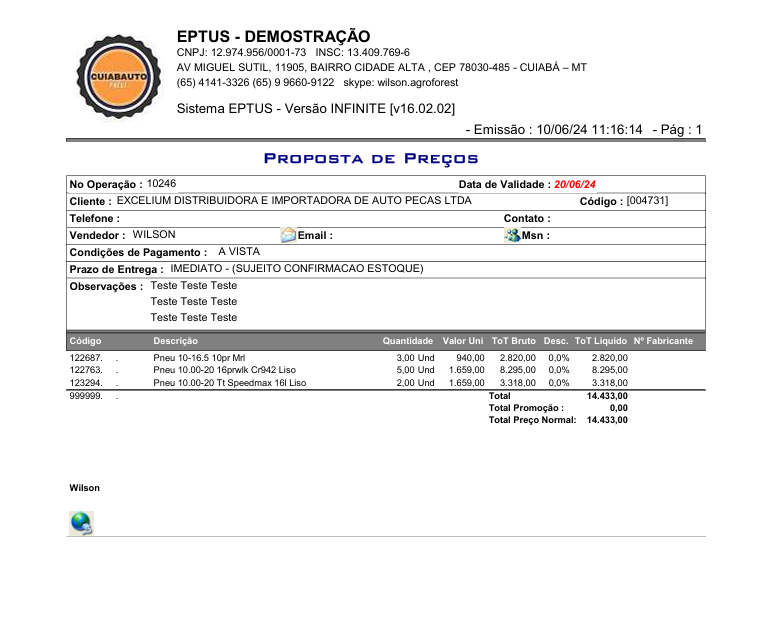Click the red validity date 20/06/24

click(x=575, y=185)
